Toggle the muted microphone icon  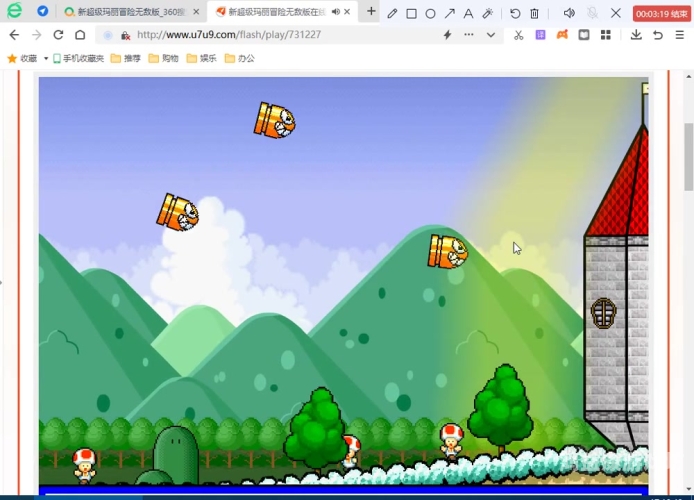592,13
